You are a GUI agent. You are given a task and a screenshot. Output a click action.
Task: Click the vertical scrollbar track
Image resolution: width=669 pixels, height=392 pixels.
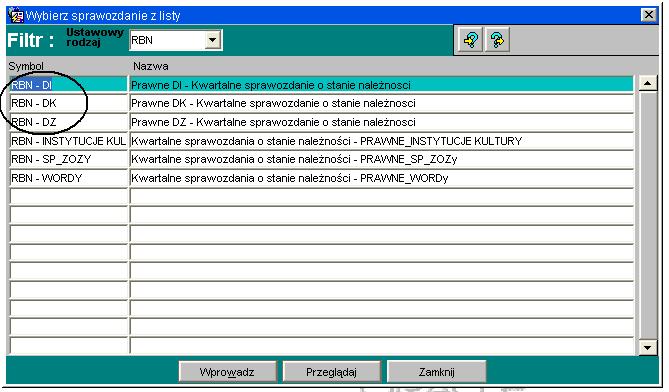pos(648,215)
